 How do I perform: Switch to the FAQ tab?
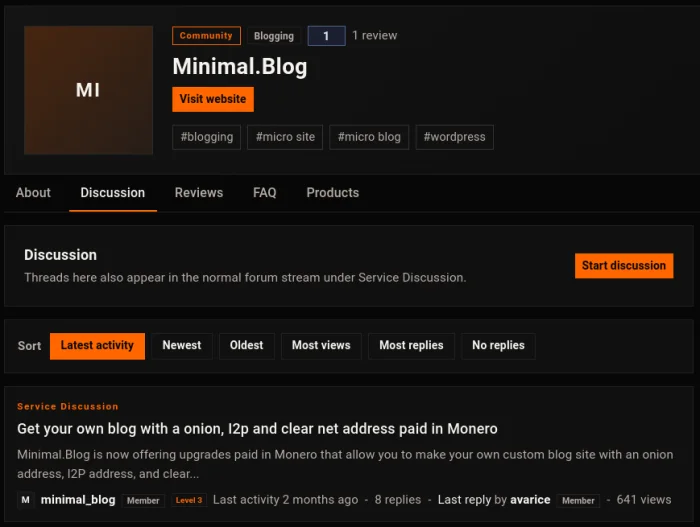(x=265, y=192)
